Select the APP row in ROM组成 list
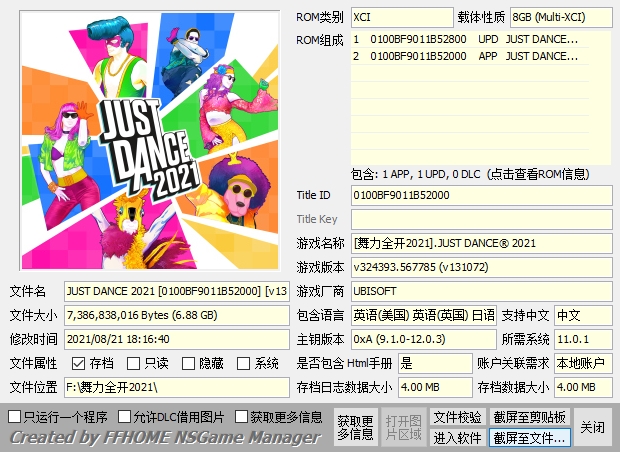This screenshot has width=620, height=452. tap(480, 57)
